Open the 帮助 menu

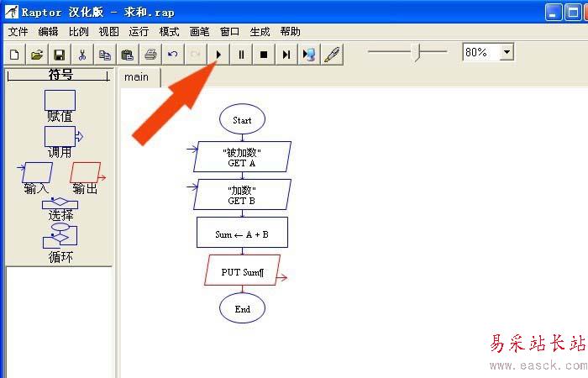point(291,32)
